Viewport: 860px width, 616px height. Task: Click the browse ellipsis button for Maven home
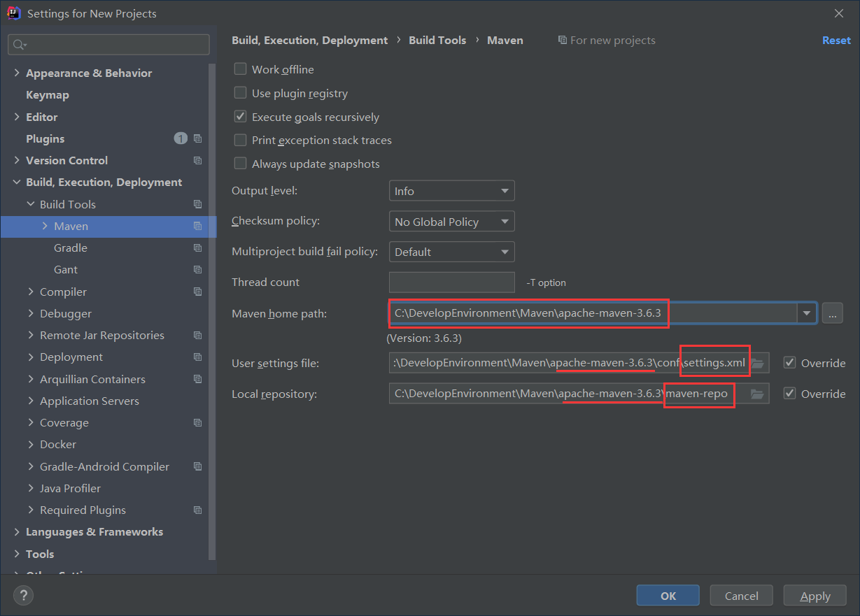pos(832,313)
